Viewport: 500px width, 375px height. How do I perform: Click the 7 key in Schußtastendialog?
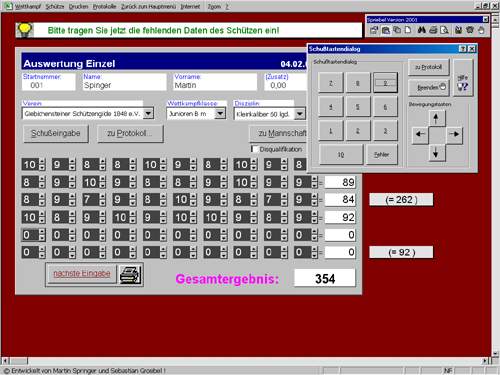tap(331, 83)
